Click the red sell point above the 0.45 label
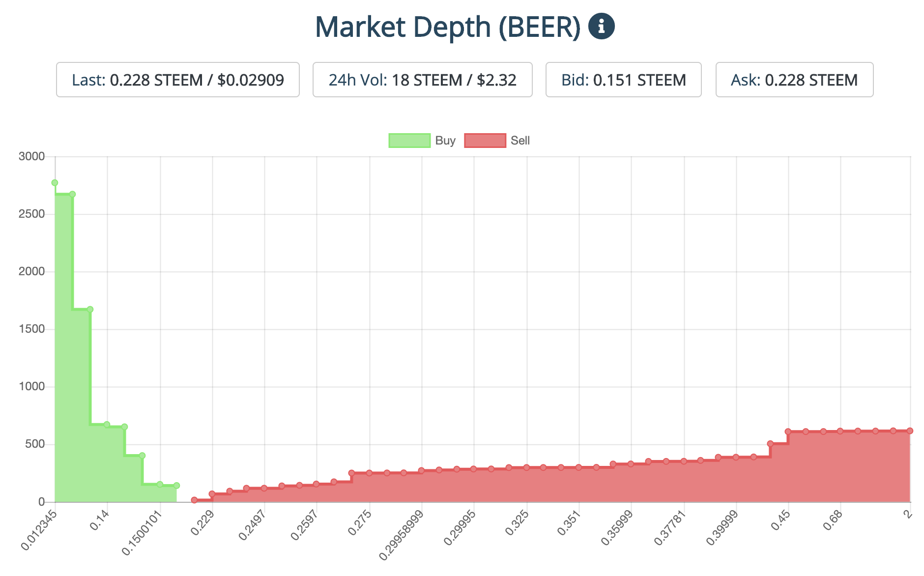The image size is (924, 576). tap(788, 432)
